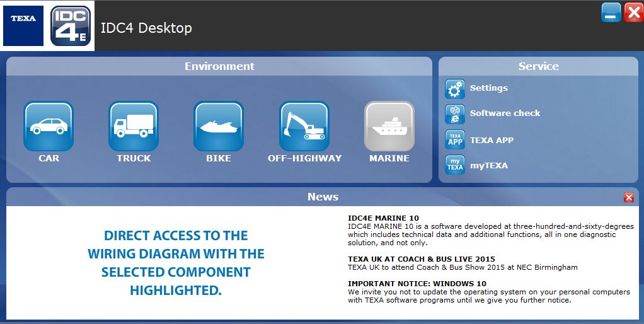This screenshot has width=644, height=324.
Task: Click the greyed MARINE ship icon
Action: tap(389, 126)
